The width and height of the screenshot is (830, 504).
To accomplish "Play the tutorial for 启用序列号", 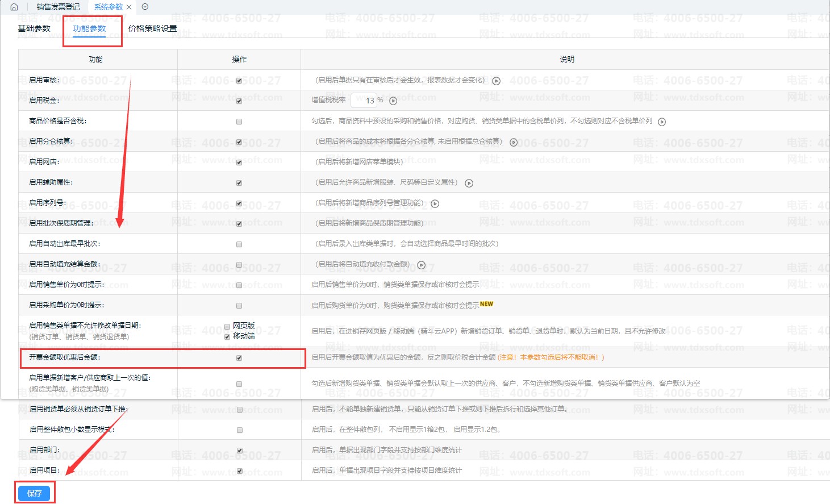I will 435,203.
